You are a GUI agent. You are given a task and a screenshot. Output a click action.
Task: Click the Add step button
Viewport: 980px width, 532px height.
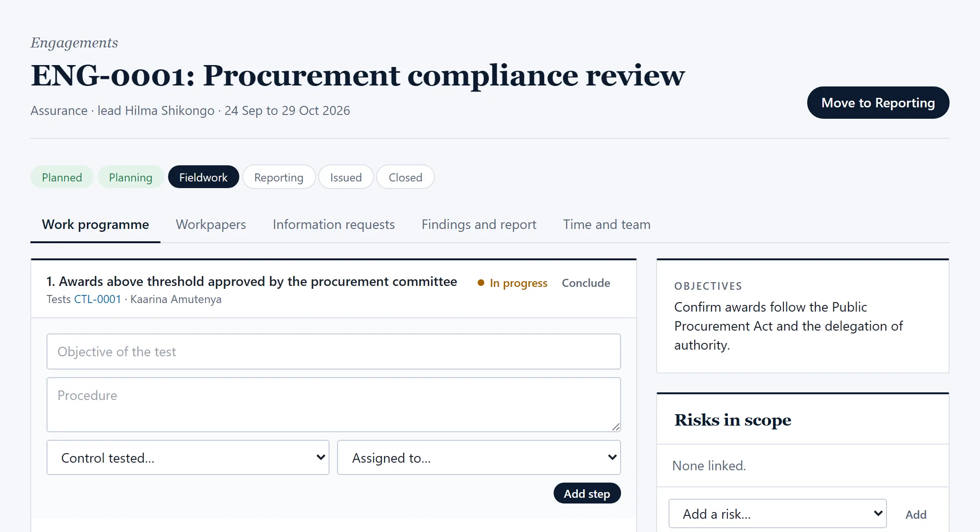587,494
